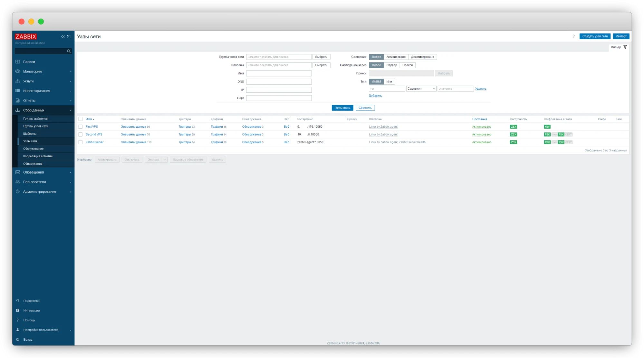Open the Содержит tag operator dropdown
Image resolution: width=644 pixels, height=358 pixels.
[421, 89]
